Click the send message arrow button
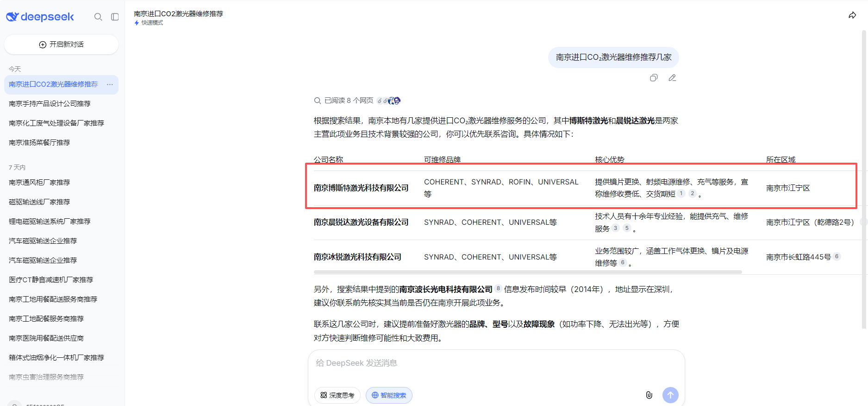This screenshot has width=868, height=406. coord(670,395)
